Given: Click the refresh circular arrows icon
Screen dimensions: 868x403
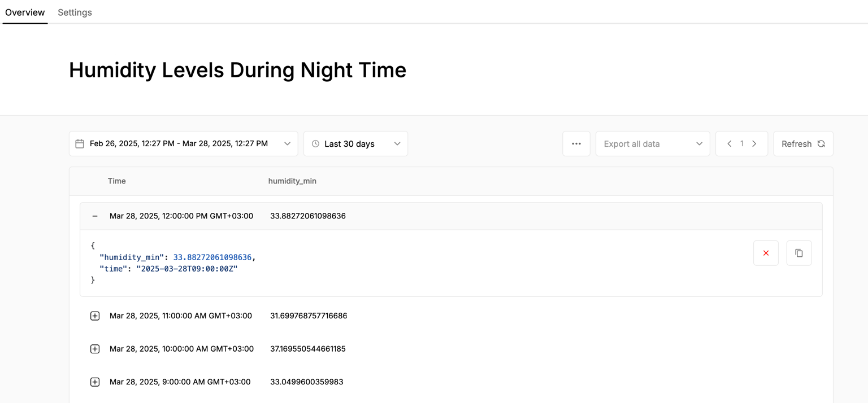Looking at the screenshot, I should click(x=821, y=144).
